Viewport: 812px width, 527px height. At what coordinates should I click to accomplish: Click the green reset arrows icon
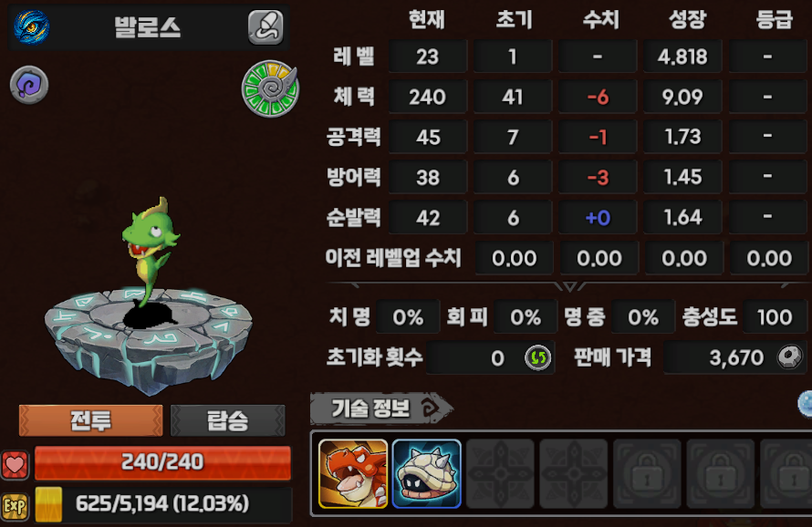(538, 357)
